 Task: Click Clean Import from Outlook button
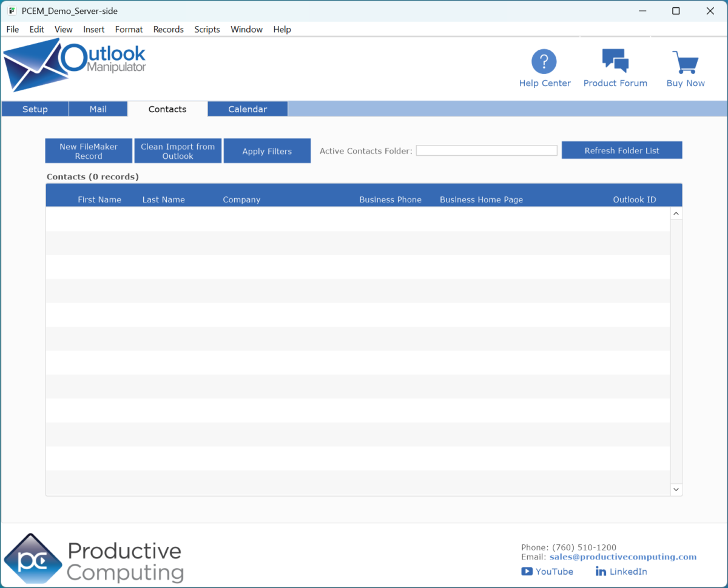click(178, 151)
